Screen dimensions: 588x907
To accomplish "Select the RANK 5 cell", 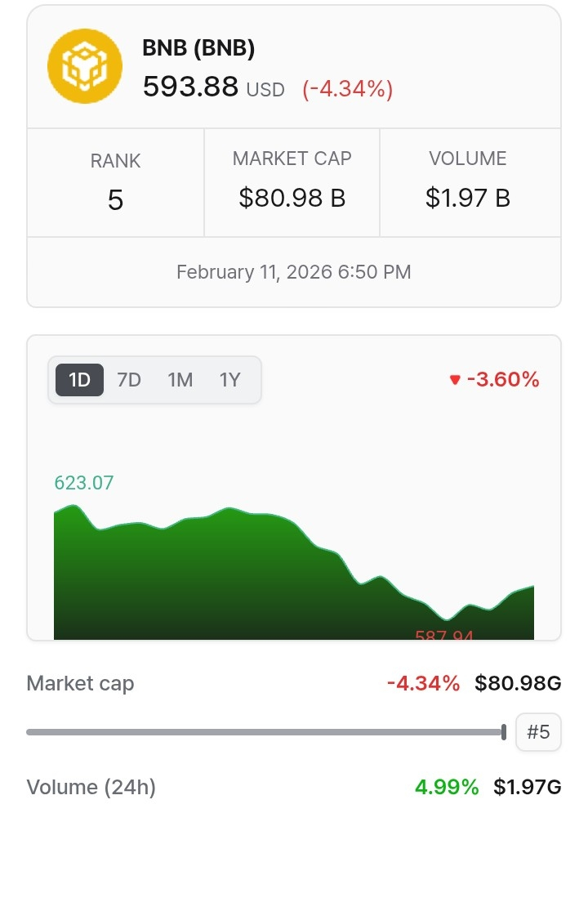I will pos(115,182).
